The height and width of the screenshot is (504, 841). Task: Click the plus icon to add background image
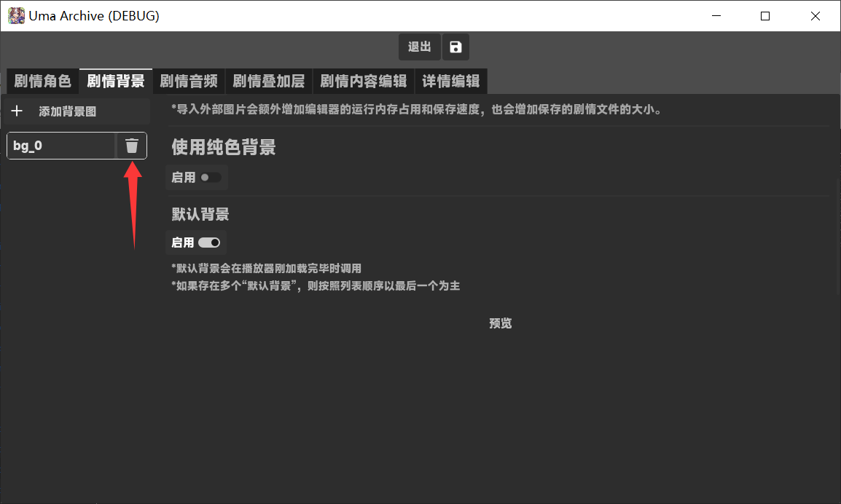[x=17, y=111]
